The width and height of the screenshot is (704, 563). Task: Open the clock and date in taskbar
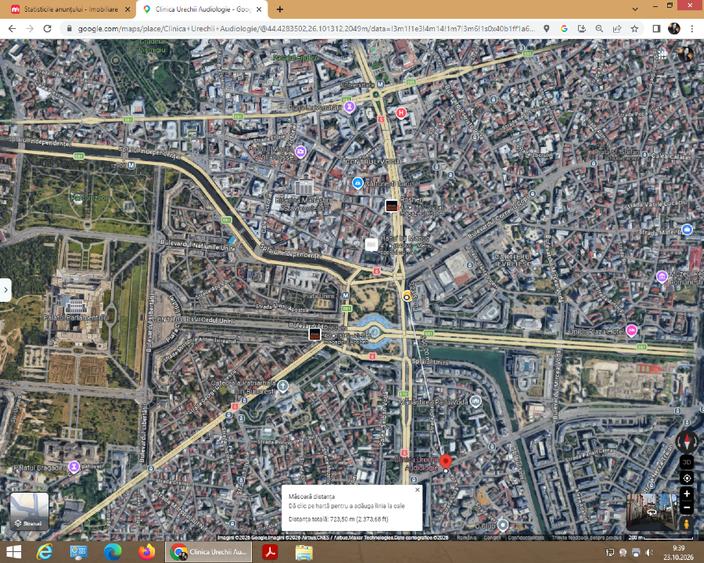[679, 552]
